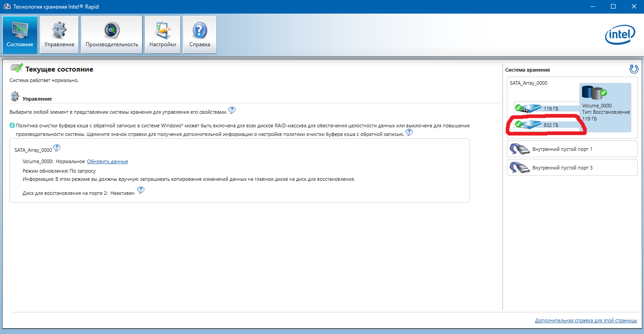Viewport: 644px width, 334px height.
Task: Open help icon after storage selection hint
Action: (232, 110)
